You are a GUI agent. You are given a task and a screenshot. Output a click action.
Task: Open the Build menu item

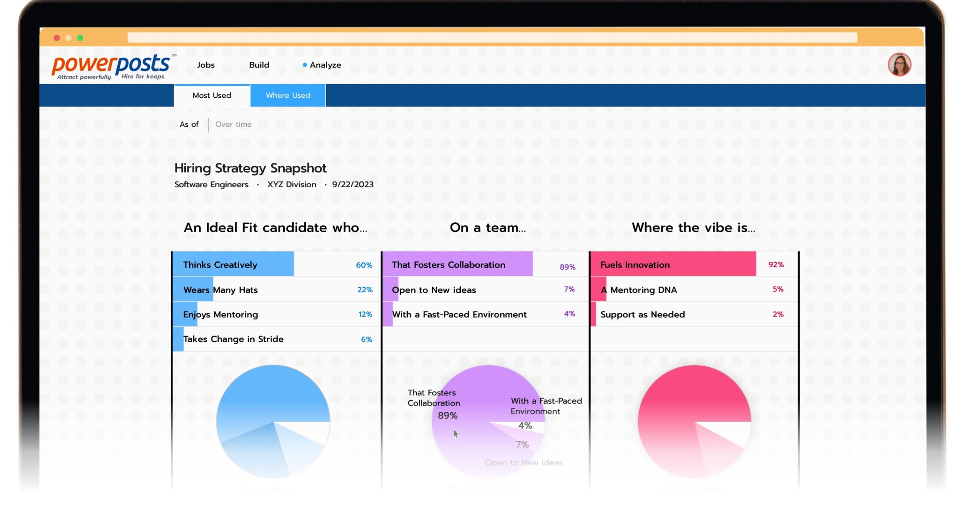point(259,65)
